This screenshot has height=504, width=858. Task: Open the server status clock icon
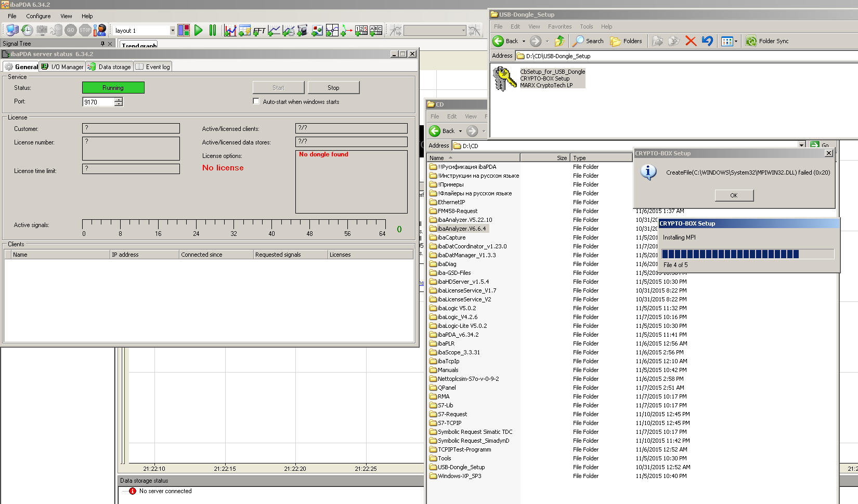(27, 31)
